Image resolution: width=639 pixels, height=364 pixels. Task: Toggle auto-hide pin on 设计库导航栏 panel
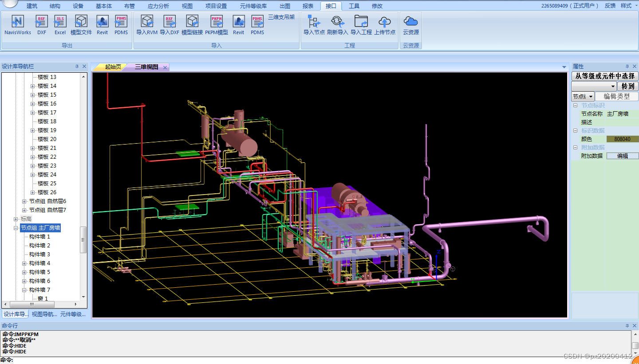(77, 66)
